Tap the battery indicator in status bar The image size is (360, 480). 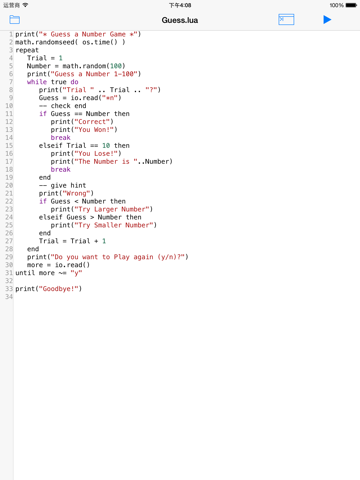coord(351,5)
